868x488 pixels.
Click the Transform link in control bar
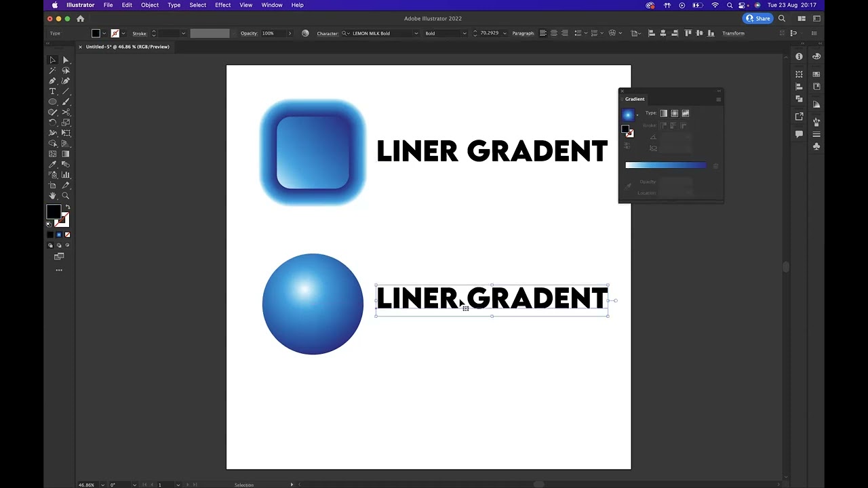point(733,33)
